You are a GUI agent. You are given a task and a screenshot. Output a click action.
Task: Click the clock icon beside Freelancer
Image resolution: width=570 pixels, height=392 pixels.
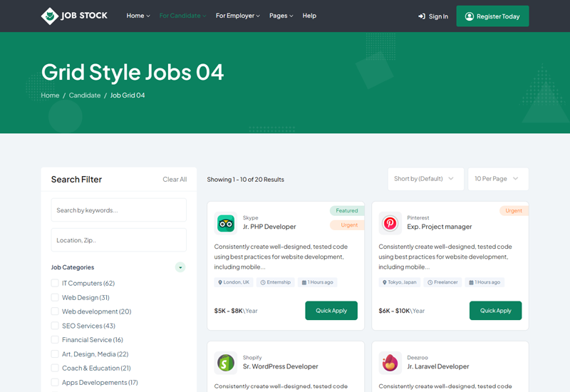(430, 282)
